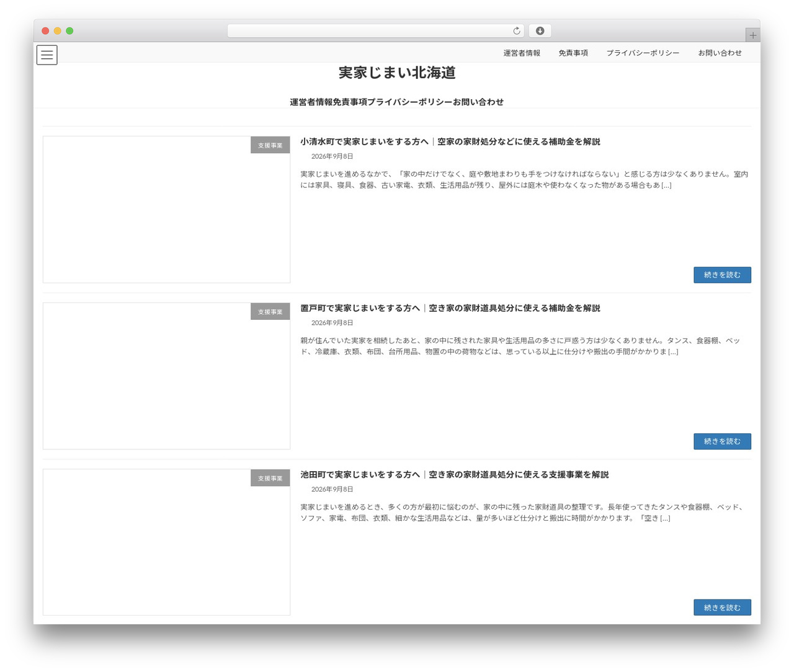This screenshot has width=794, height=672.
Task: Click the 2026年9月8日 date under 小清水町 article
Action: click(x=332, y=157)
